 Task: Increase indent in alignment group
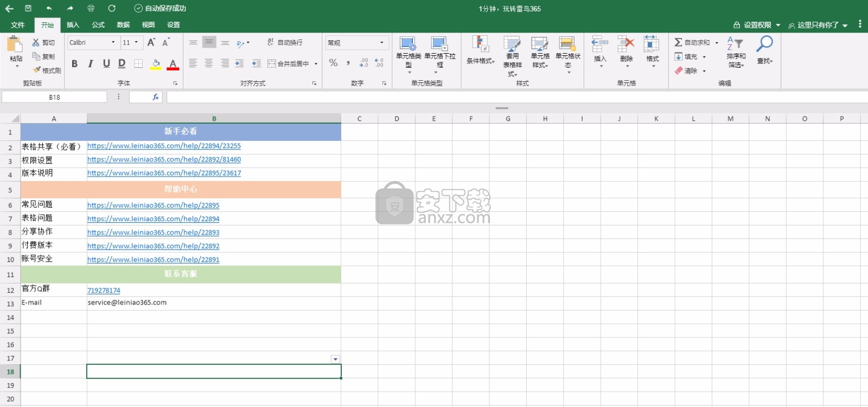(239, 64)
